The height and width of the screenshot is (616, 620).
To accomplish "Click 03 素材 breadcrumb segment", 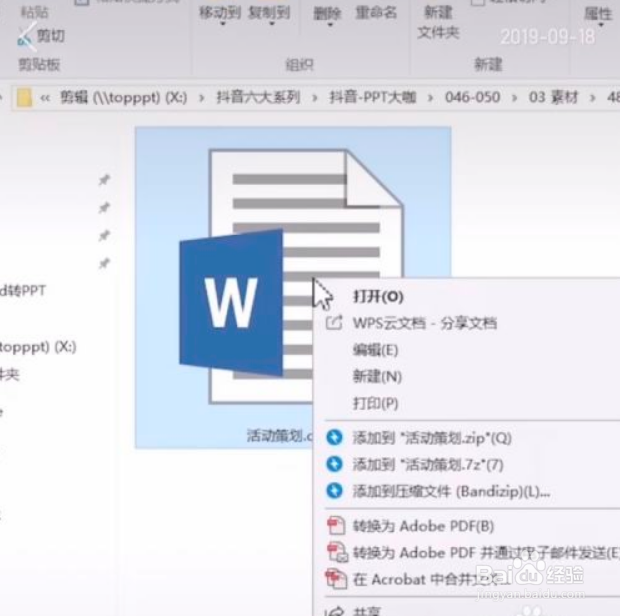I will [554, 97].
